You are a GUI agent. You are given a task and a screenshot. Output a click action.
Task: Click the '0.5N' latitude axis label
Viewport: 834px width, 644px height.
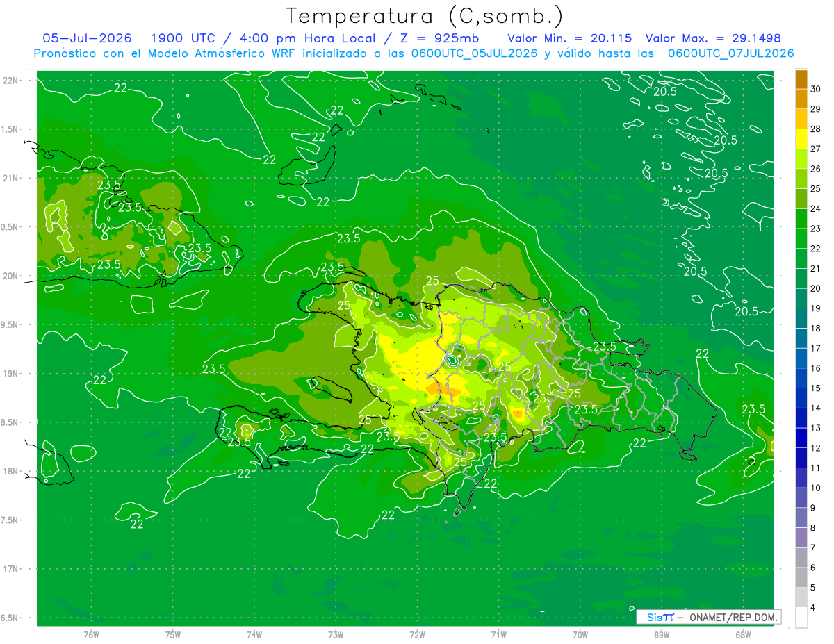10,227
